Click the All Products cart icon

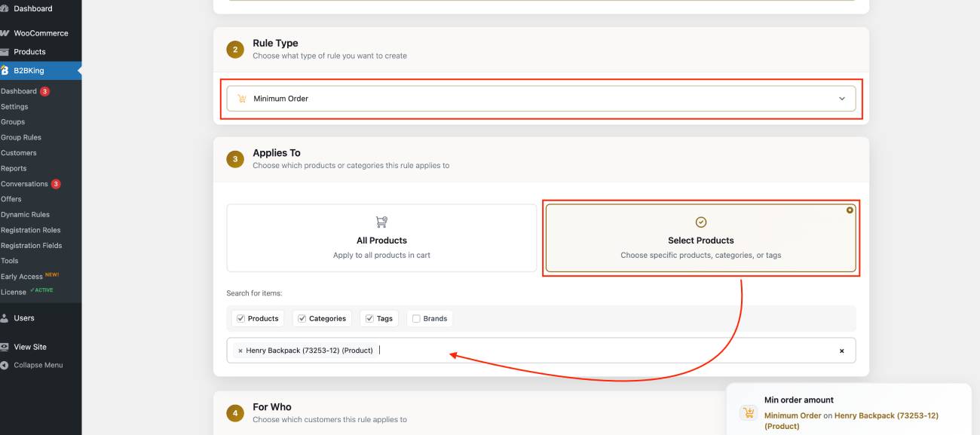click(x=381, y=222)
